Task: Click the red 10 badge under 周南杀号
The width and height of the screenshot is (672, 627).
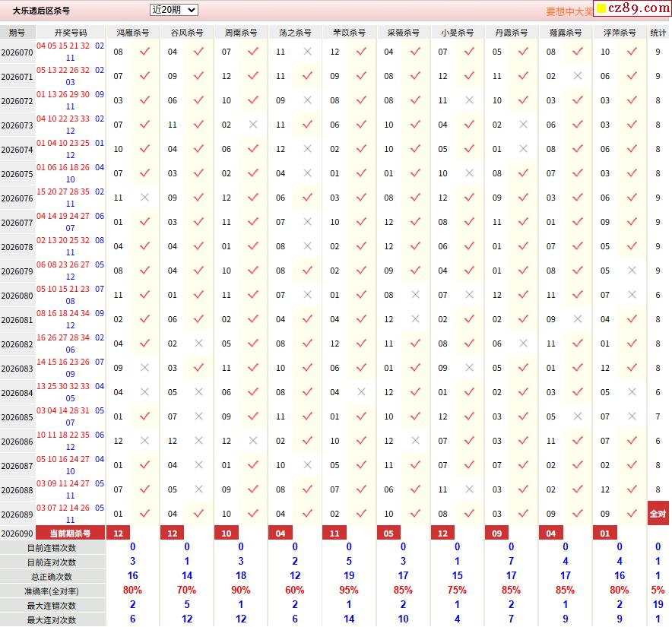Action: click(x=227, y=534)
